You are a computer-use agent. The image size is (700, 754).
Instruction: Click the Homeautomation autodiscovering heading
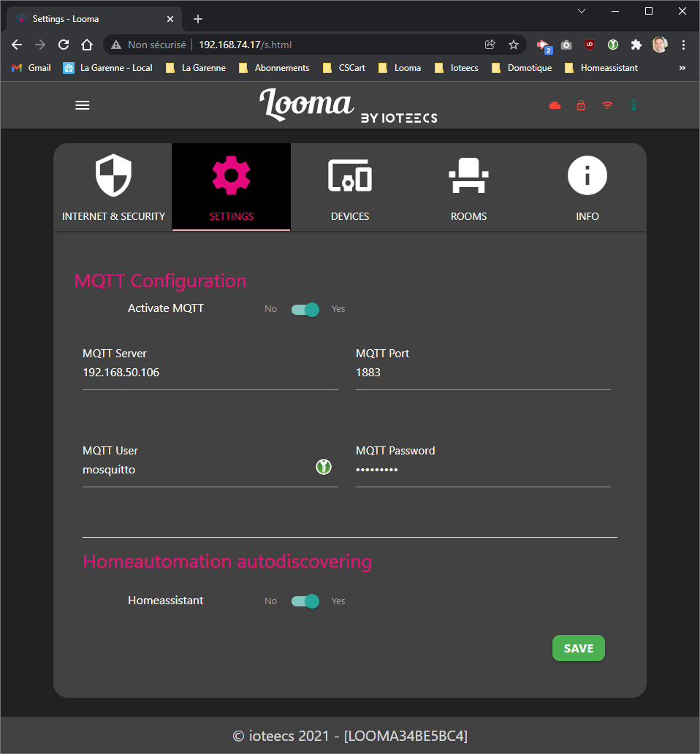[x=227, y=561]
